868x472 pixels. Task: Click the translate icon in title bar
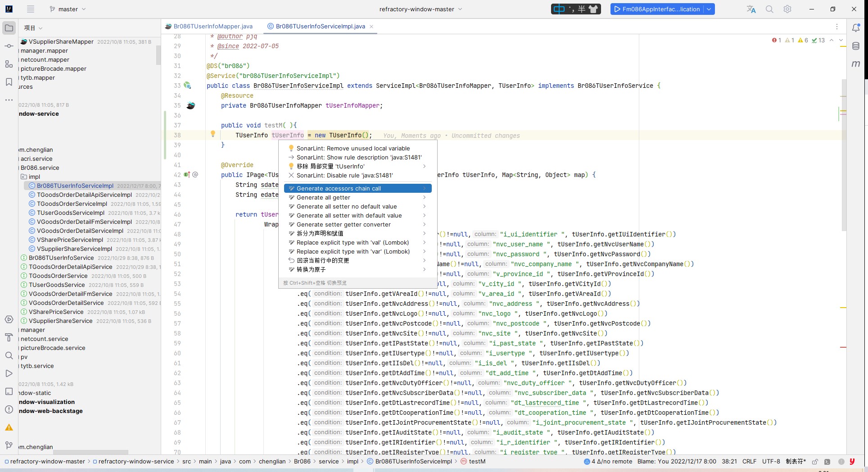pyautogui.click(x=751, y=9)
